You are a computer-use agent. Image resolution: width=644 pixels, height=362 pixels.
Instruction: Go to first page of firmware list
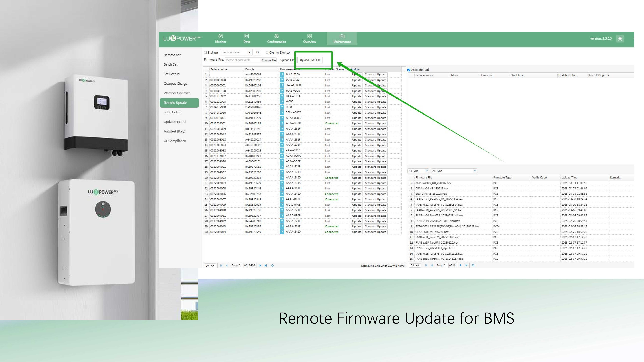click(426, 265)
